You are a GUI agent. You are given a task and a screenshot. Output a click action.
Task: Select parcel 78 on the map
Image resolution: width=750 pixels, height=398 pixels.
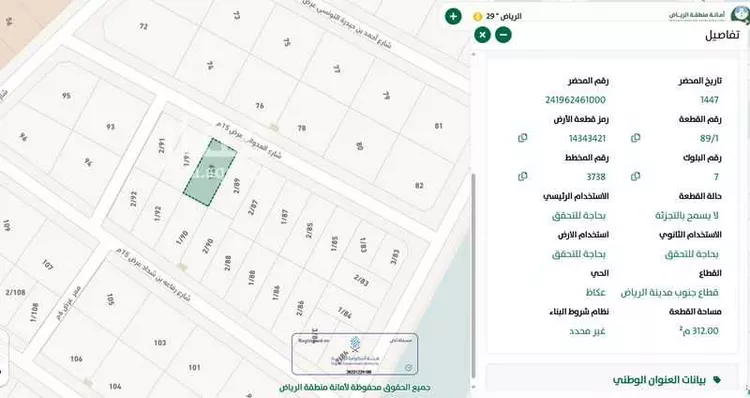coord(302,128)
